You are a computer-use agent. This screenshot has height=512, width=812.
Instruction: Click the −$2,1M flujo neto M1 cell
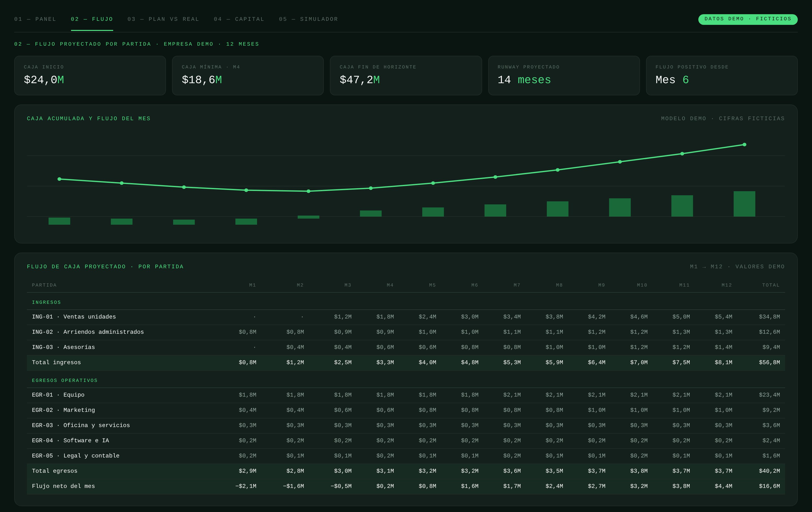coord(245,486)
